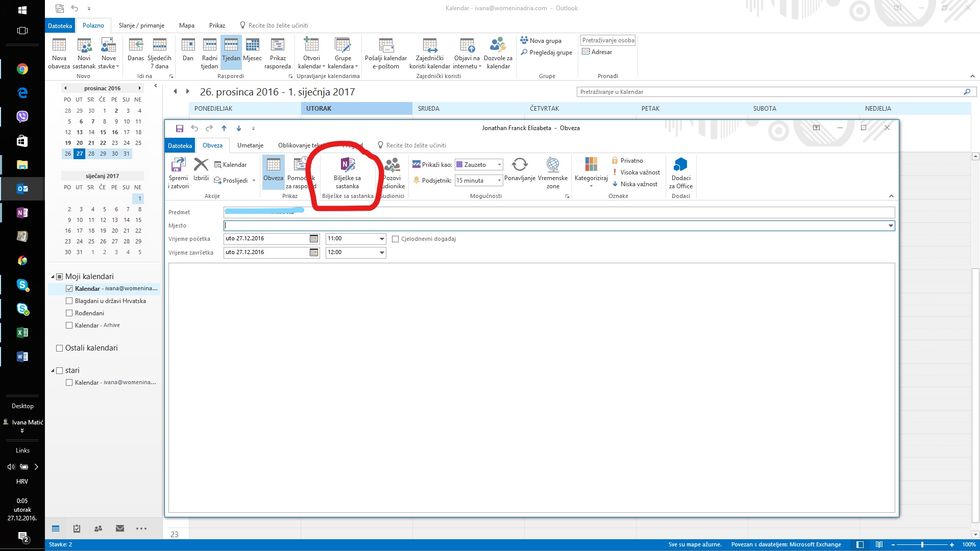Toggle the Cjelodnevni događaj checkbox
This screenshot has width=980, height=551.
396,239
